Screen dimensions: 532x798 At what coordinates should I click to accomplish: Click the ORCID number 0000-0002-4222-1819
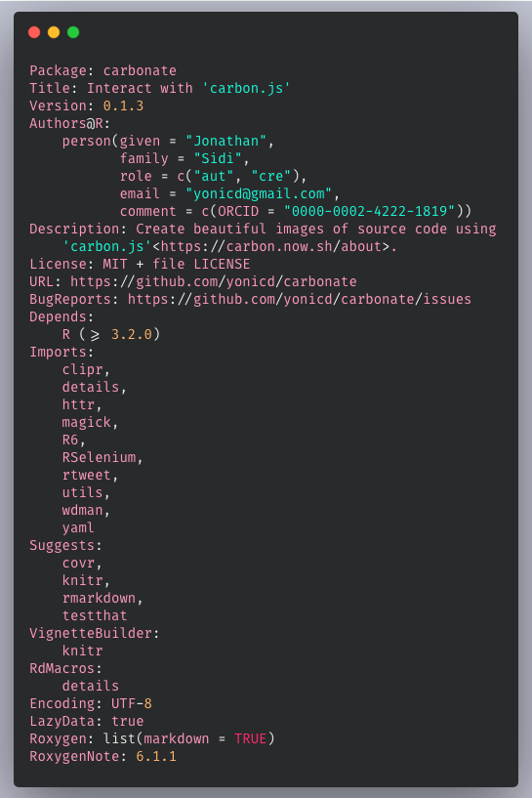[x=369, y=211]
